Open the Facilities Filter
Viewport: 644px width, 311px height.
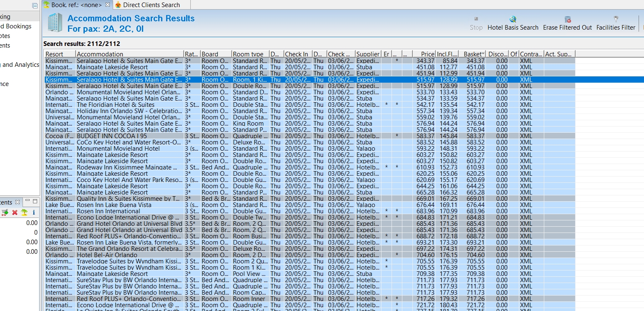[616, 23]
